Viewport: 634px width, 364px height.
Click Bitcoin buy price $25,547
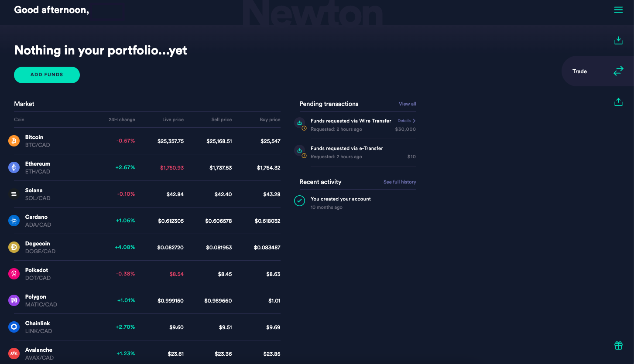[x=271, y=141]
